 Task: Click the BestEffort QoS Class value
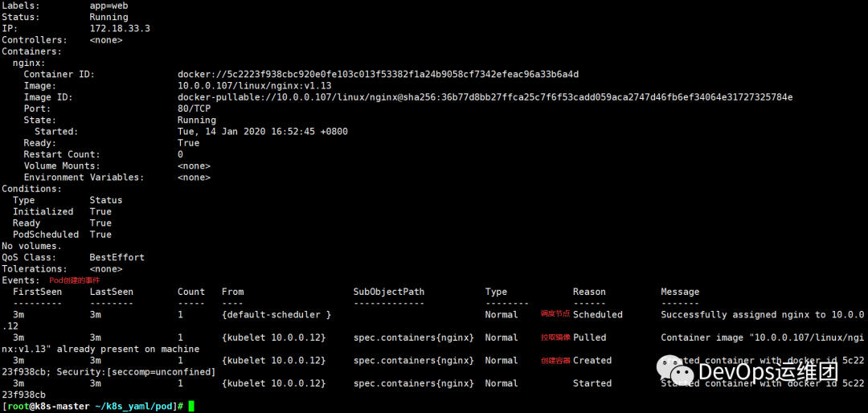click(x=117, y=257)
